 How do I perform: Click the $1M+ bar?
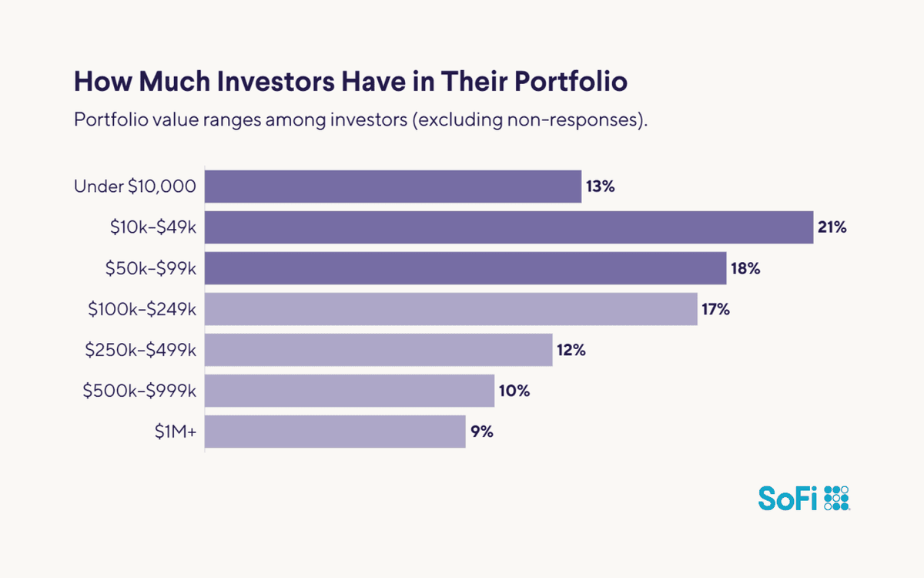click(335, 432)
